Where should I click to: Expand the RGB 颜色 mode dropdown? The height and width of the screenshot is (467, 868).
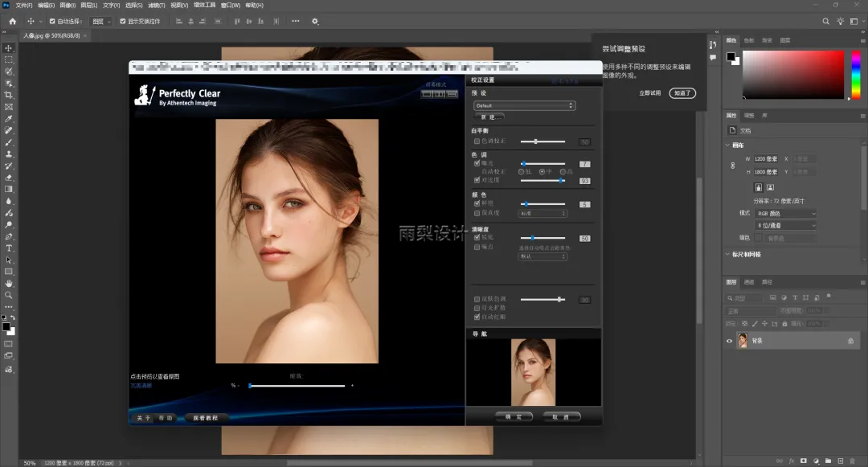tap(784, 214)
